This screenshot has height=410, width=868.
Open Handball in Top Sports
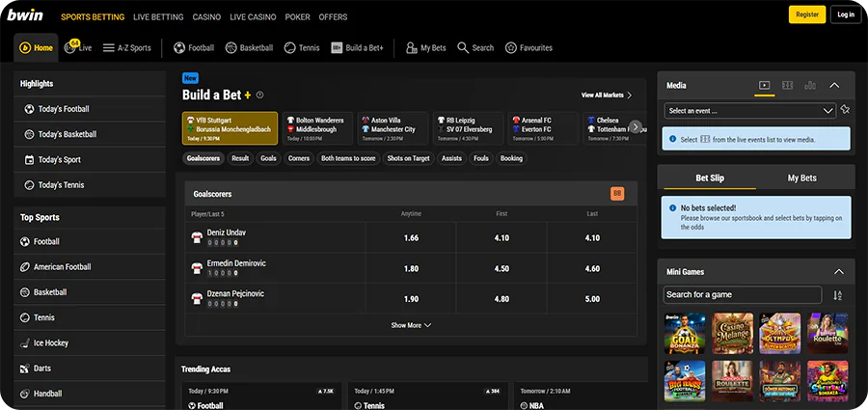90,394
